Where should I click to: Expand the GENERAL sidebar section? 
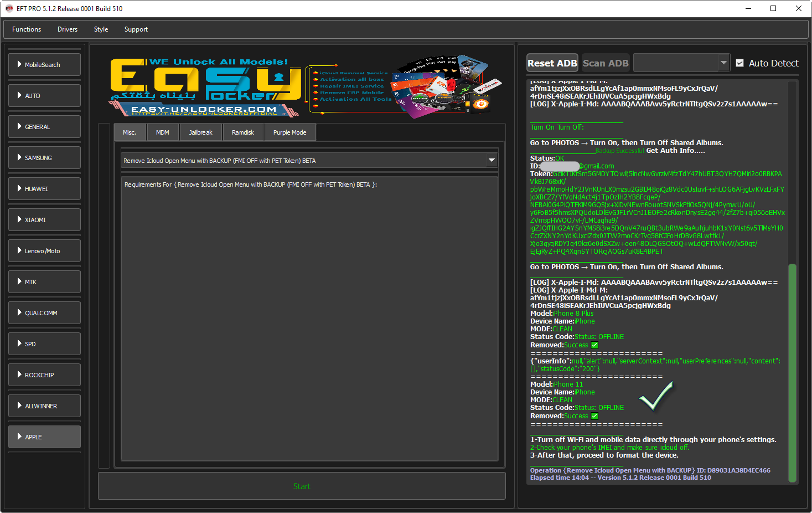pos(44,127)
